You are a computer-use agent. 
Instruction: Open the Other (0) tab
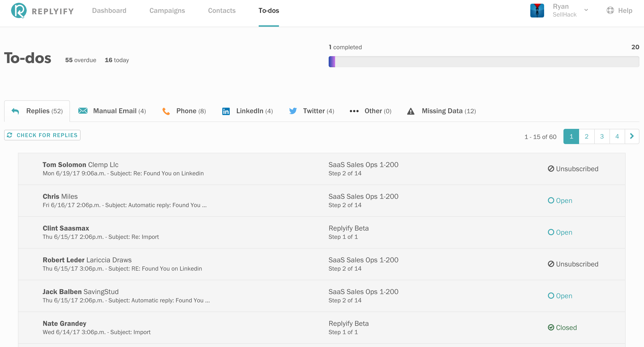click(371, 111)
